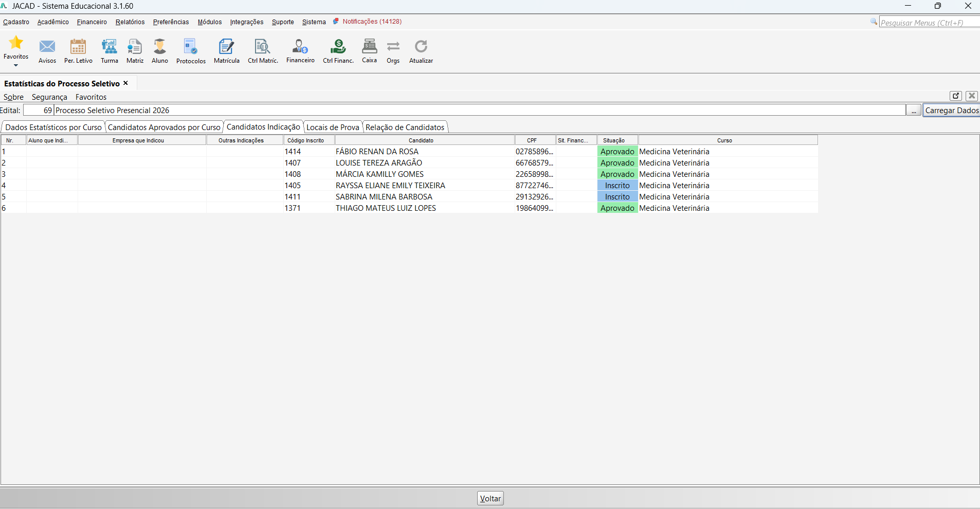Open the Módulos menu
Image resolution: width=980 pixels, height=509 pixels.
(x=210, y=22)
